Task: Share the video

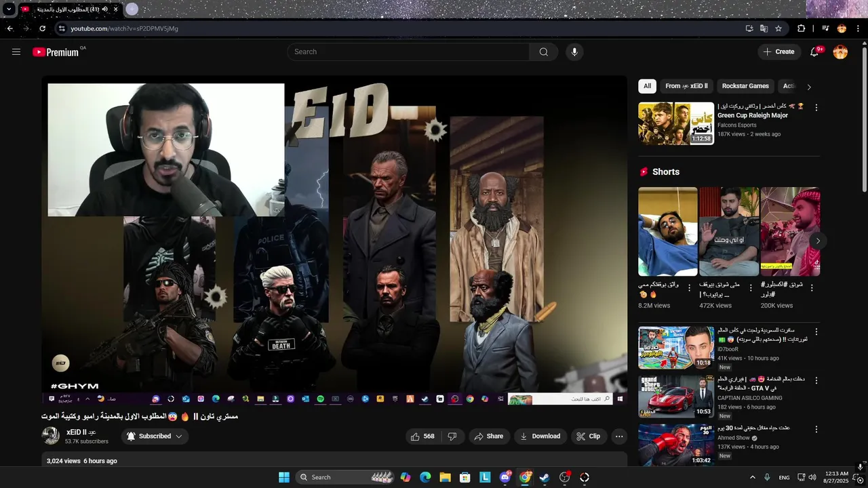Action: [488, 436]
